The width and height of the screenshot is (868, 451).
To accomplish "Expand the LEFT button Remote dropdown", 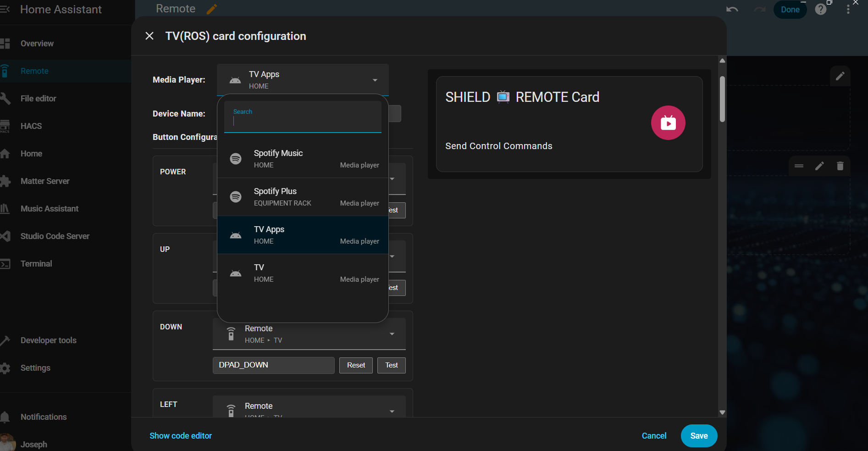I will pyautogui.click(x=392, y=411).
